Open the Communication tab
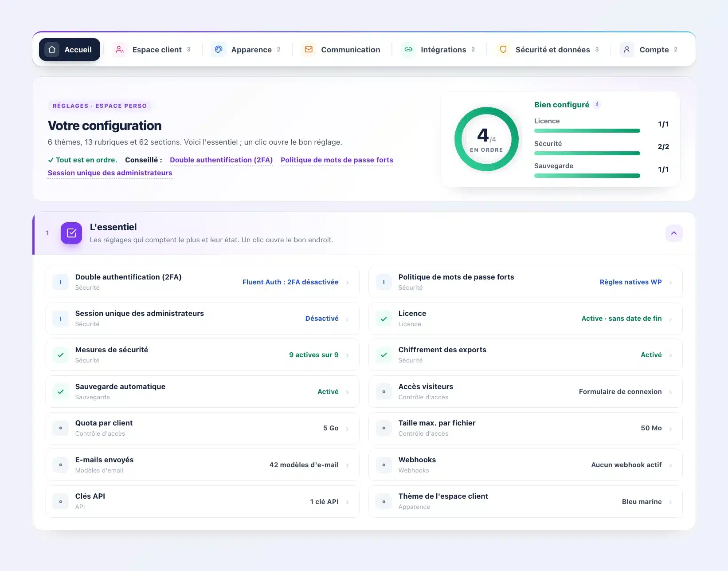The width and height of the screenshot is (728, 571). [x=341, y=50]
